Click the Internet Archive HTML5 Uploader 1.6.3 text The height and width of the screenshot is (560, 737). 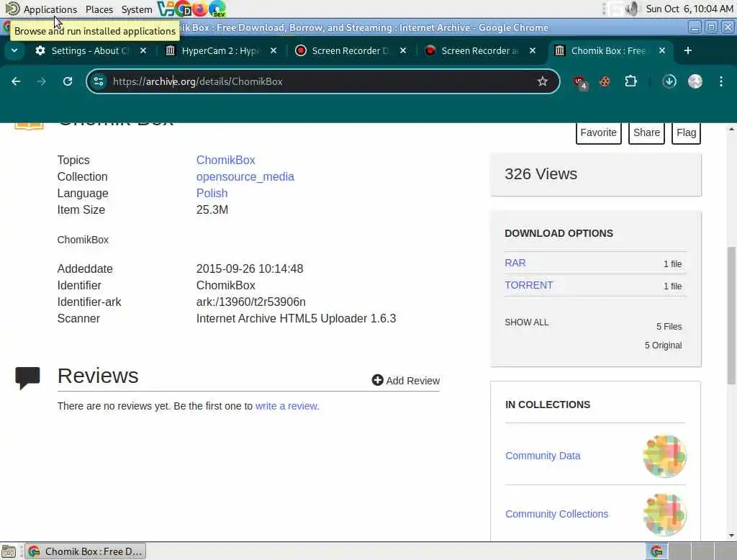(296, 318)
